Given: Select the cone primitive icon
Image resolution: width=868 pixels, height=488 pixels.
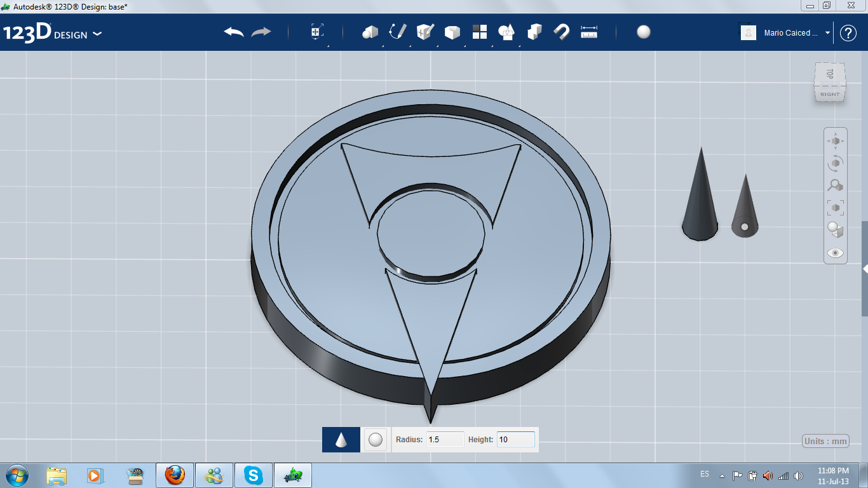Looking at the screenshot, I should click(341, 440).
